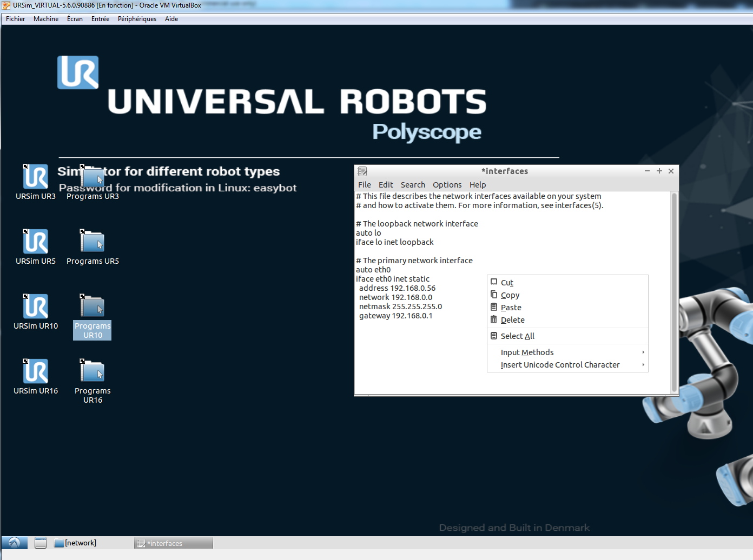
Task: Click the 'network 192.168.0.0' line
Action: coord(395,297)
